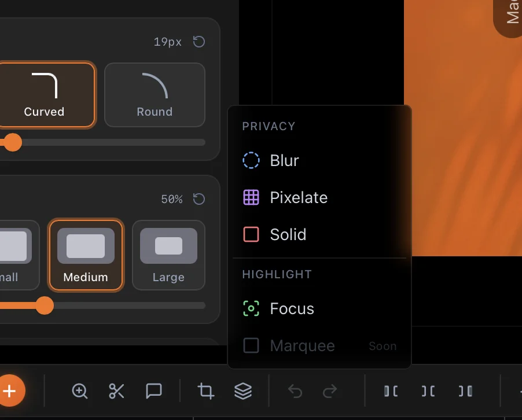Click the orange preview canvas
Image resolution: width=522 pixels, height=420 pixels.
(463, 128)
